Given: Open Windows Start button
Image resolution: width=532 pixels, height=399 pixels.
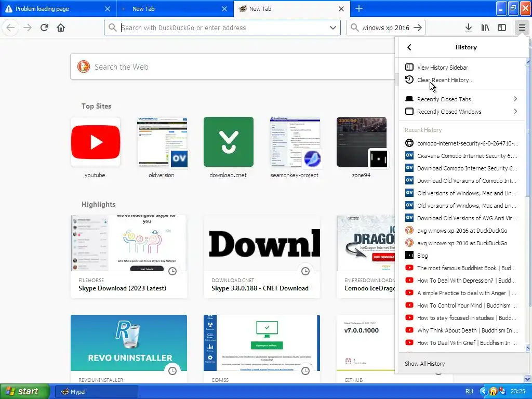Looking at the screenshot, I should (x=25, y=392).
